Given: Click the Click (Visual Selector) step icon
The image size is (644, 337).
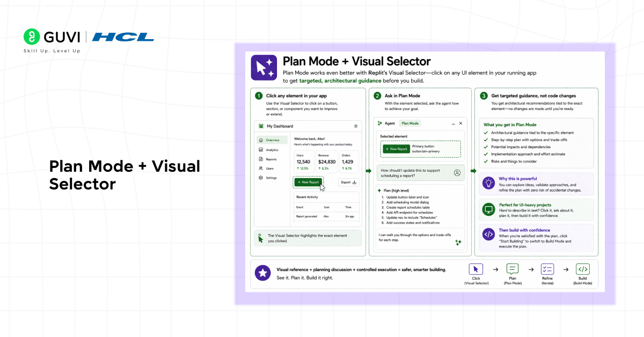Looking at the screenshot, I should (476, 269).
